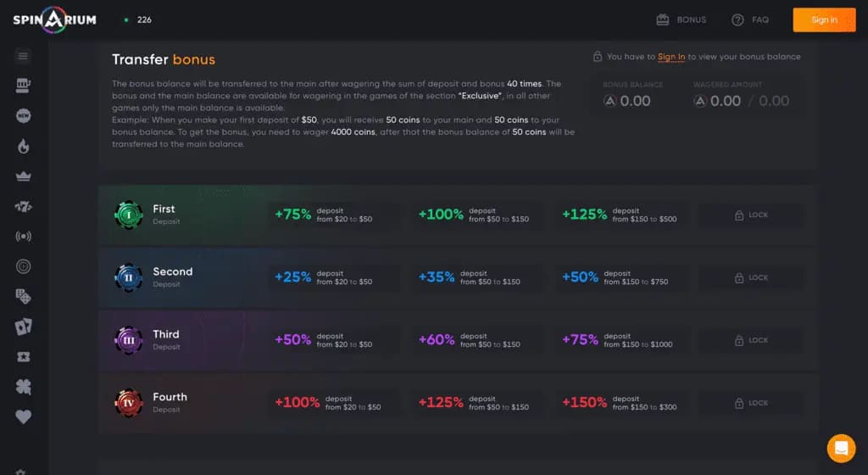Select the Third deposit +60% offer
Screen dimensions: 868x475
(470, 340)
